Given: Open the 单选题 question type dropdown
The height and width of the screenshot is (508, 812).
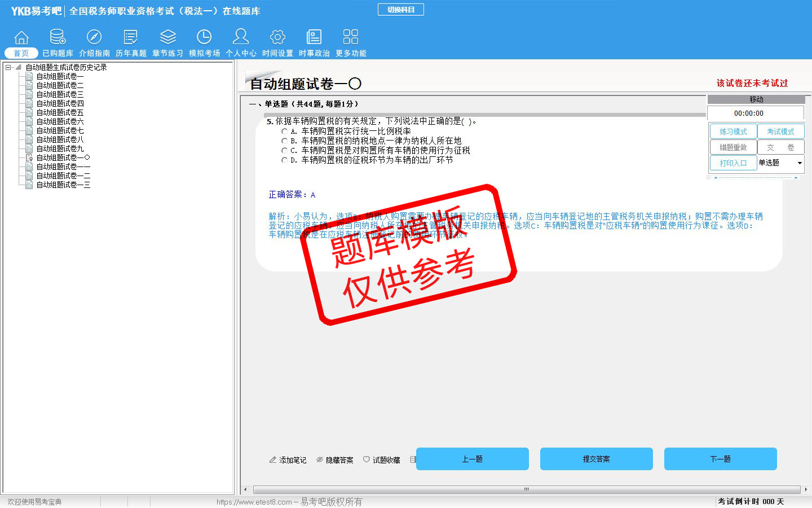Looking at the screenshot, I should tap(780, 163).
